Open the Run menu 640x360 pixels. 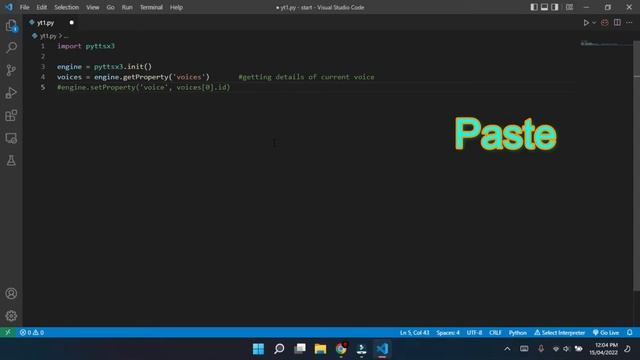[127, 7]
